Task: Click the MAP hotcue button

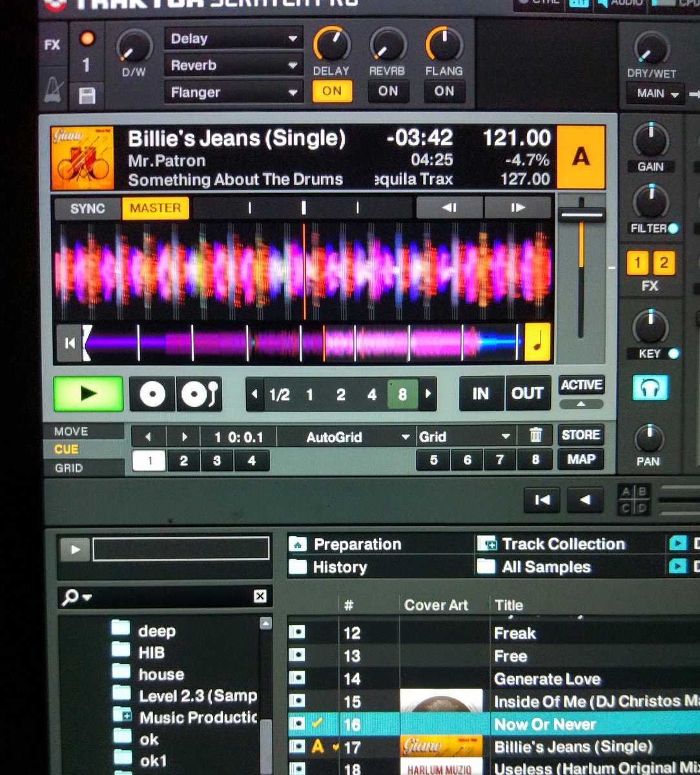Action: point(581,460)
